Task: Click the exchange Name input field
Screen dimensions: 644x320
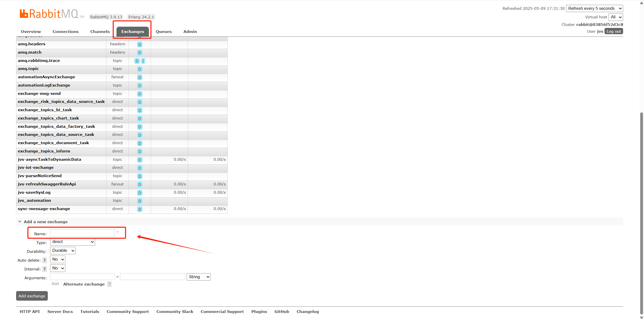Action: point(83,233)
